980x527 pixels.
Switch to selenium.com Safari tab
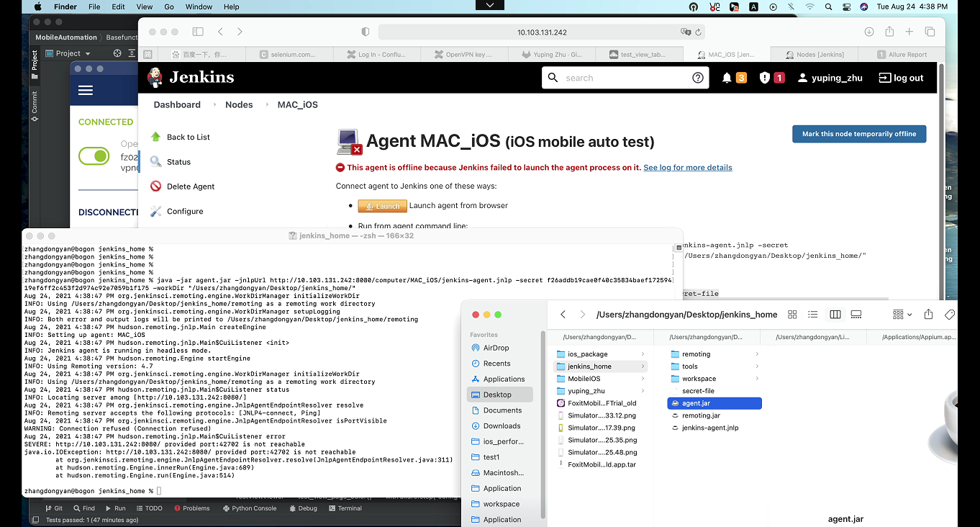(289, 54)
